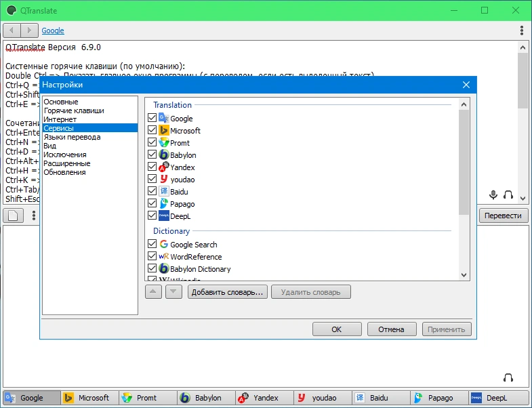
Task: Toggle the Papago service checkbox
Action: (x=152, y=203)
